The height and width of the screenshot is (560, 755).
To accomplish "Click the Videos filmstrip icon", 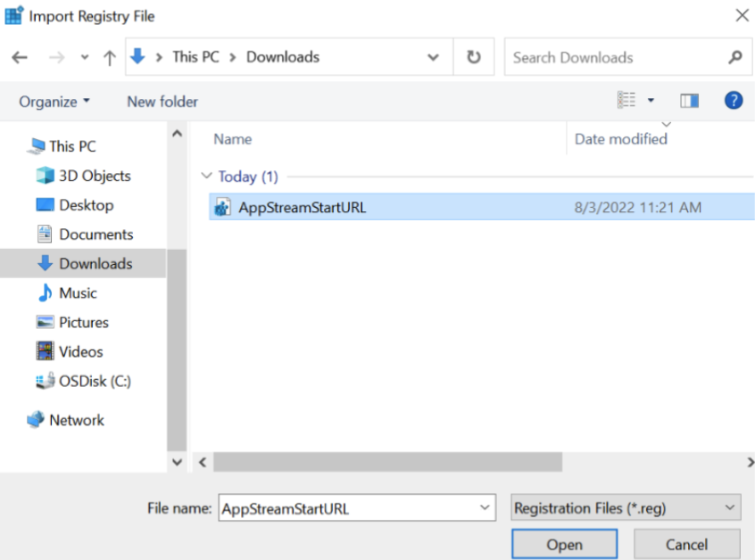I will pyautogui.click(x=46, y=351).
